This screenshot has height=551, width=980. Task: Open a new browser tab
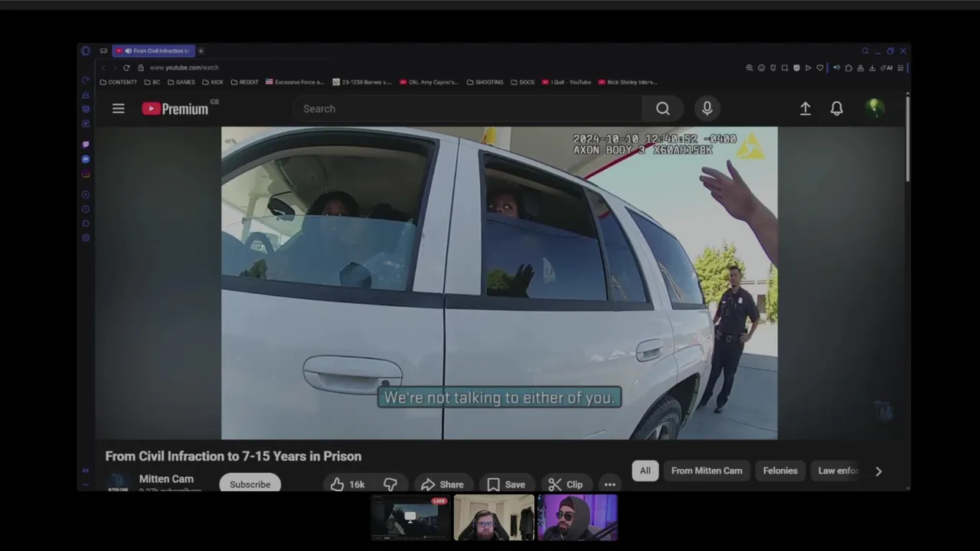click(x=201, y=51)
